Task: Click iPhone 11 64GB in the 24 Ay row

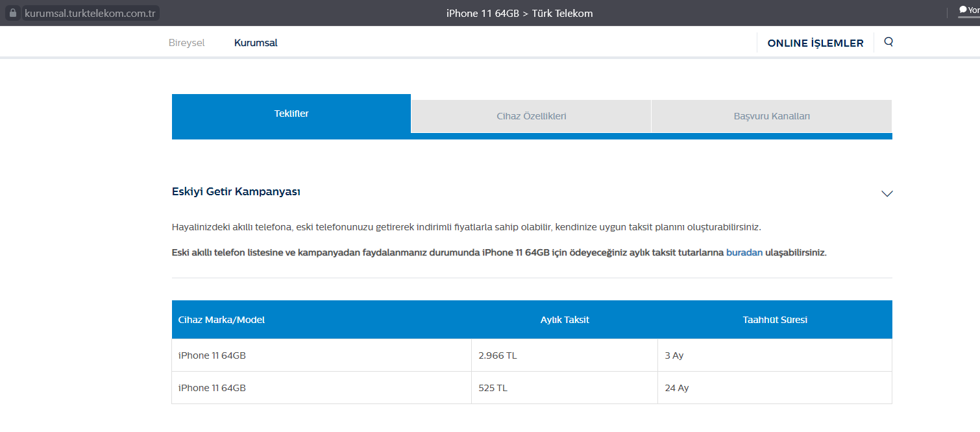Action: 212,388
